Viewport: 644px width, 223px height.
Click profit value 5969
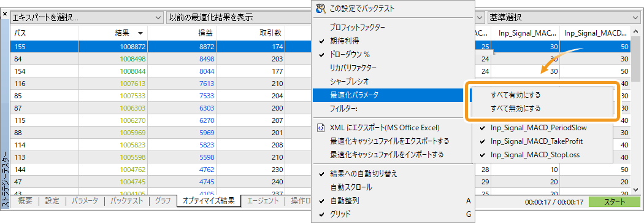click(207, 133)
